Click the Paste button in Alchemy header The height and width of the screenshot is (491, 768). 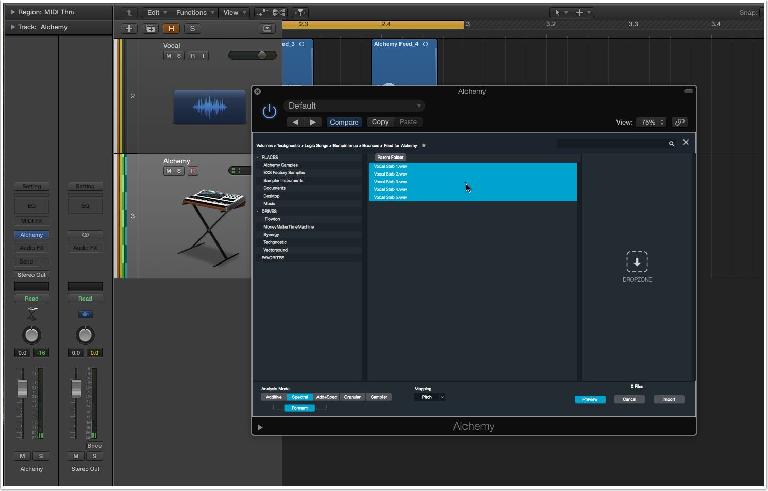click(x=408, y=122)
